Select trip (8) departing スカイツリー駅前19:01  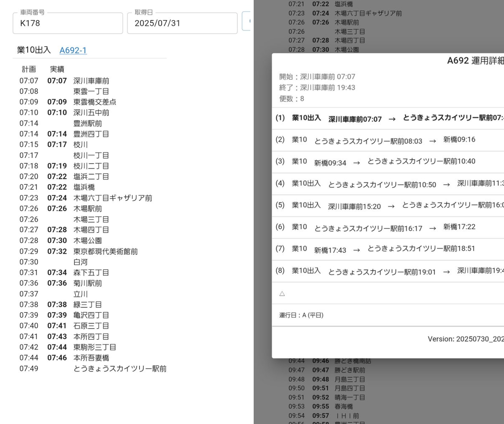[388, 271]
